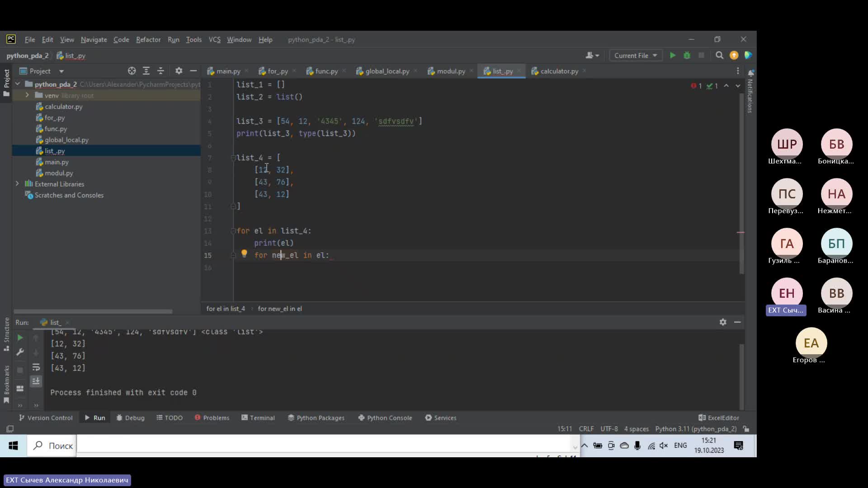The width and height of the screenshot is (868, 488).
Task: Expand External Libraries node
Action: pyautogui.click(x=18, y=183)
